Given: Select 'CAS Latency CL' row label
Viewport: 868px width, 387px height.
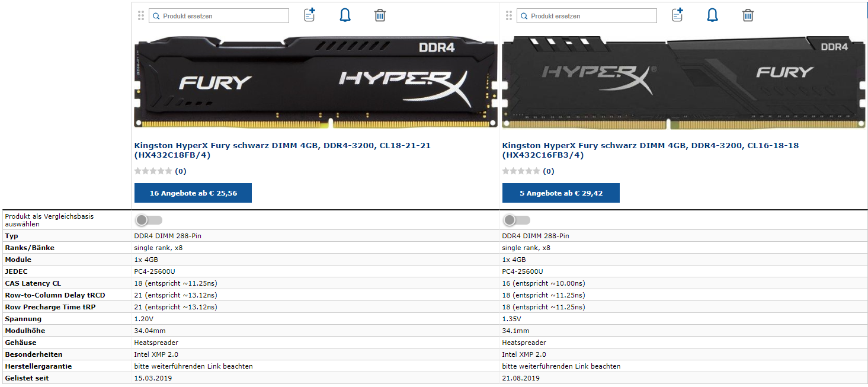Looking at the screenshot, I should pyautogui.click(x=33, y=283).
